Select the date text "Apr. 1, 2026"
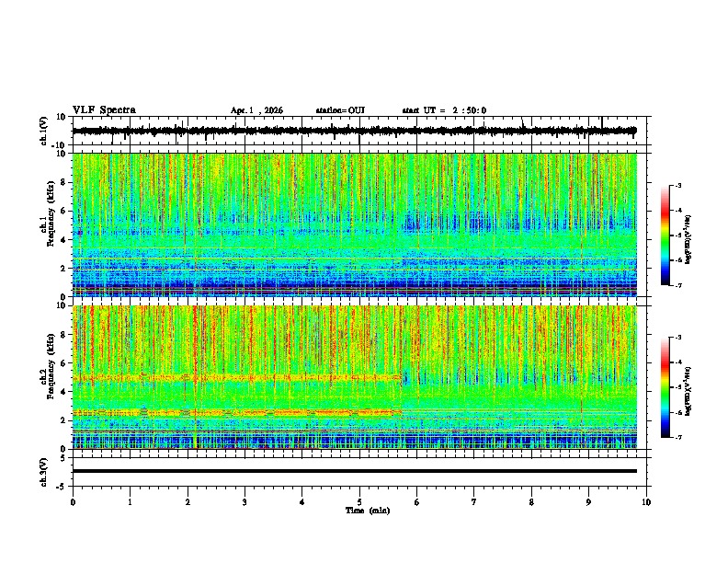The width and height of the screenshot is (728, 563). [256, 110]
